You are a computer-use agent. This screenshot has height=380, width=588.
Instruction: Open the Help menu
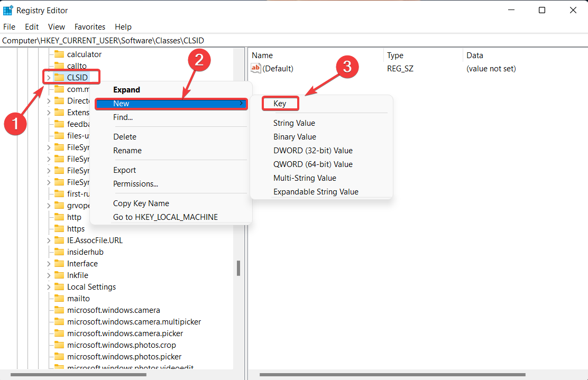pyautogui.click(x=123, y=27)
